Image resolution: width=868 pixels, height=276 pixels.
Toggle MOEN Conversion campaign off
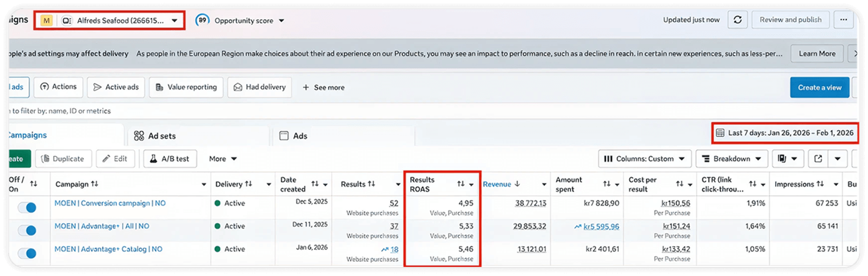point(27,207)
